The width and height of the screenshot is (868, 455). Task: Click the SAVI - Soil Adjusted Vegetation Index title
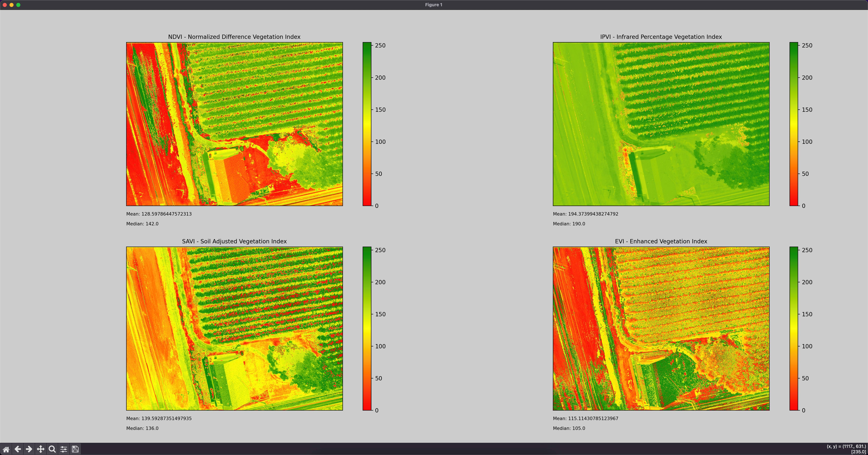point(234,241)
